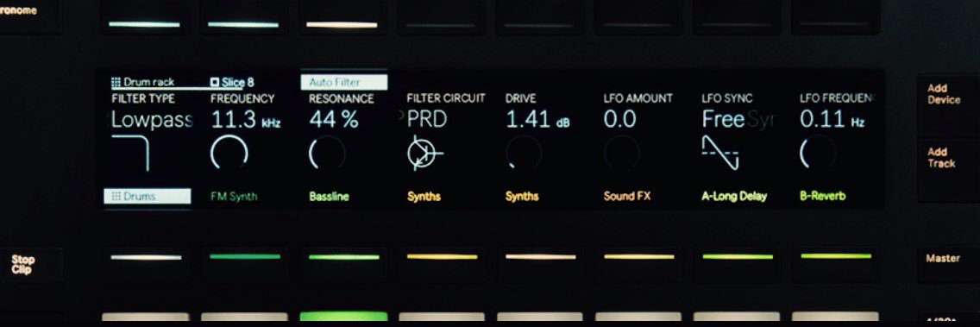Click the LFO AMOUNT parameter label
This screenshot has width=980, height=327.
638,98
